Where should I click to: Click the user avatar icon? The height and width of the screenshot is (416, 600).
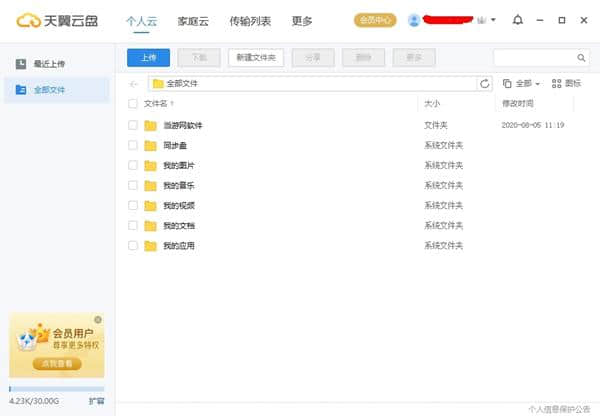point(414,20)
